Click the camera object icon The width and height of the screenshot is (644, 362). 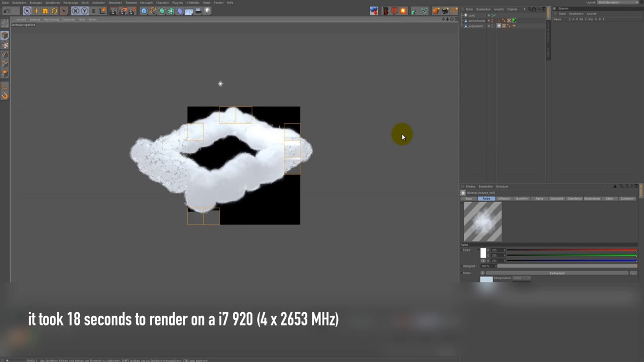pos(198,11)
